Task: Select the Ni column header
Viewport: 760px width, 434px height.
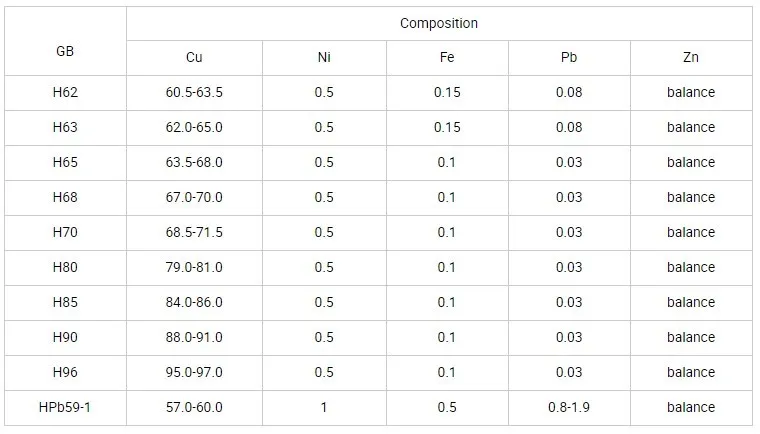Action: [324, 58]
